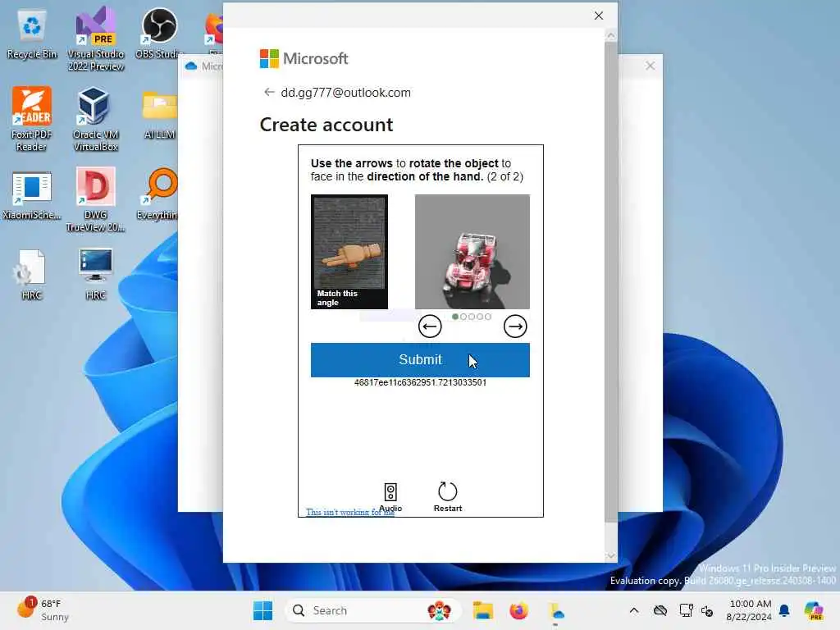Close the background Microsoft OneDrive window
This screenshot has width=840, height=630.
(x=650, y=66)
